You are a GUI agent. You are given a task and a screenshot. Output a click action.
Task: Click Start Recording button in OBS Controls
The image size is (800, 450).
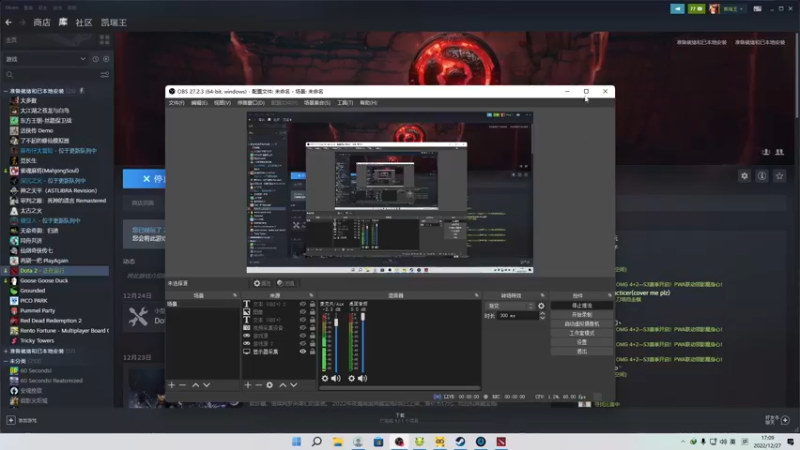pos(582,315)
